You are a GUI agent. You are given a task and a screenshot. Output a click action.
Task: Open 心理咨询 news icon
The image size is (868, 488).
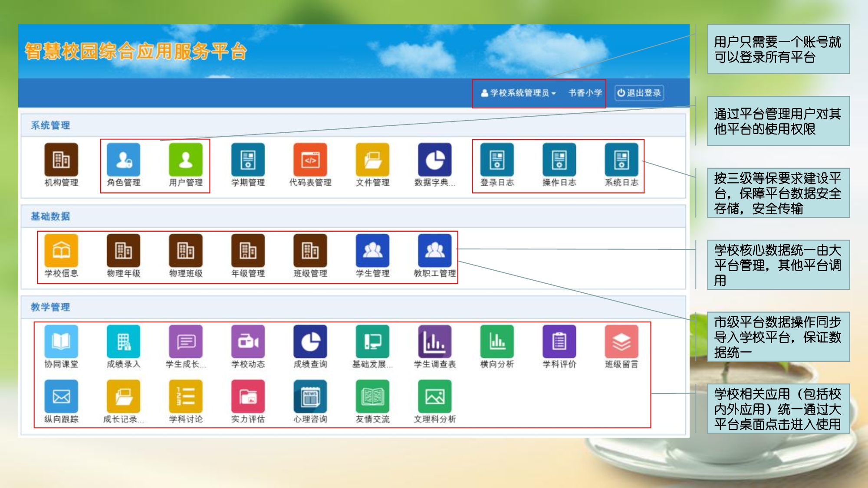(x=310, y=396)
